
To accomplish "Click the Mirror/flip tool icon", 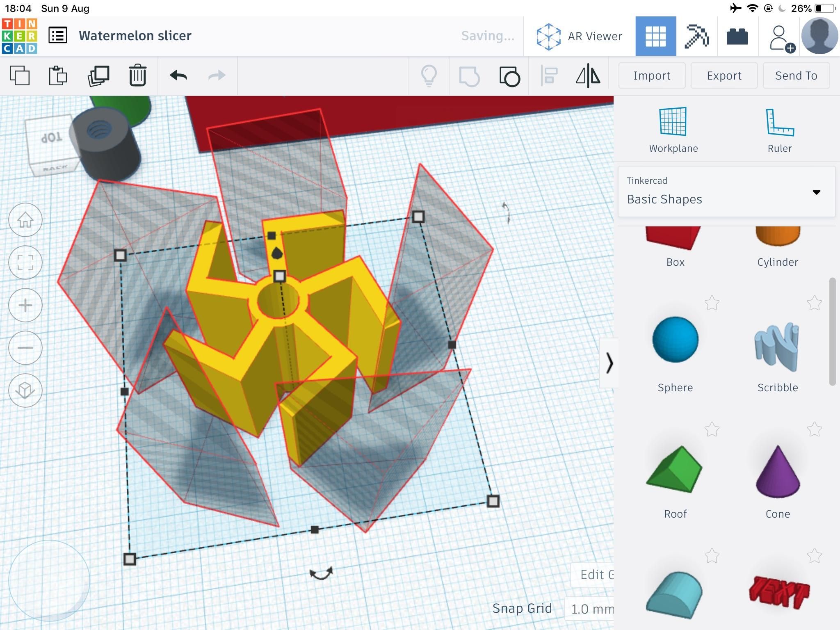I will click(x=588, y=75).
